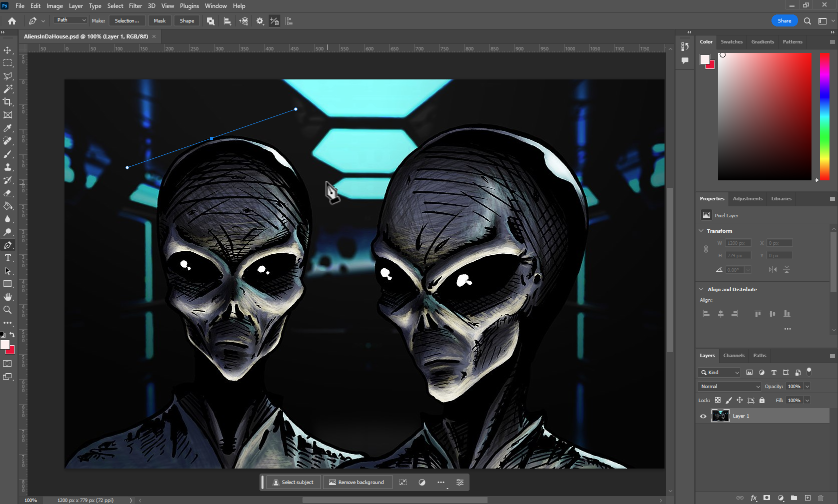This screenshot has width=838, height=504.
Task: Toggle layer filtering switch on or off
Action: click(809, 371)
